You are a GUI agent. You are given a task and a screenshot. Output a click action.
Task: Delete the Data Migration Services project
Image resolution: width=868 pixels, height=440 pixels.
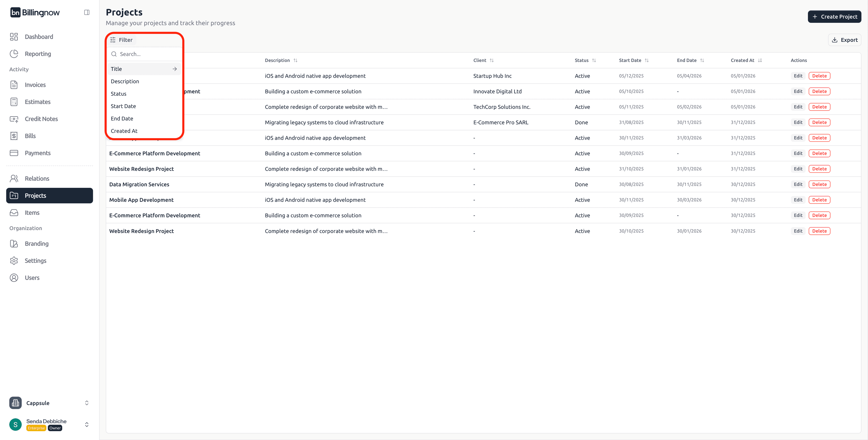tap(819, 184)
